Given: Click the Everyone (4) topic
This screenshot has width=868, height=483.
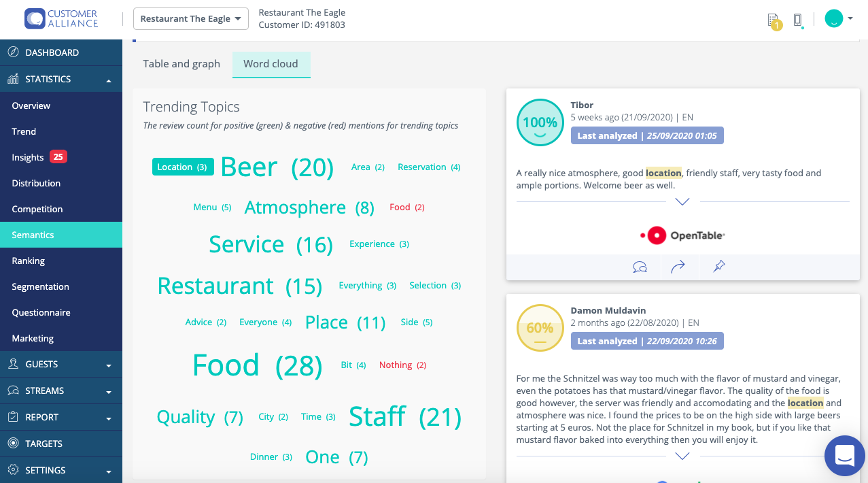Looking at the screenshot, I should pyautogui.click(x=265, y=322).
